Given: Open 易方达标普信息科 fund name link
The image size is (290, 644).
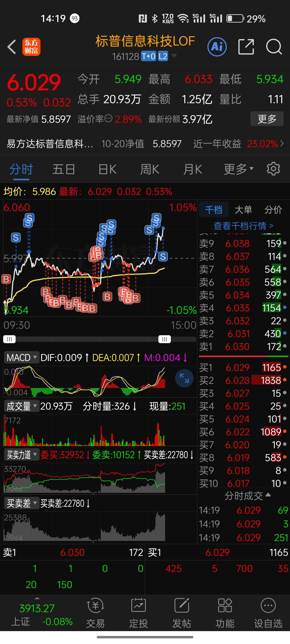Looking at the screenshot, I should point(50,144).
